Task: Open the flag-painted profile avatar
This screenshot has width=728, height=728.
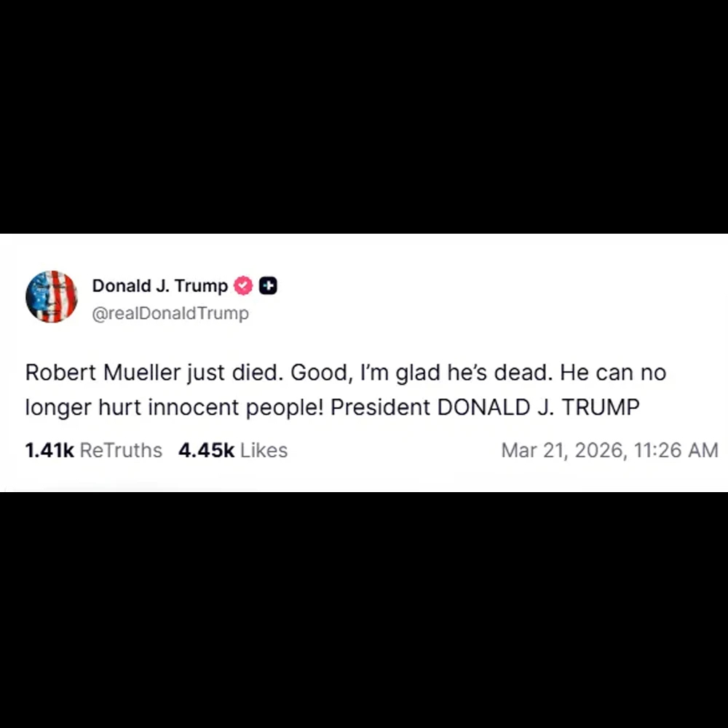Action: (x=51, y=296)
